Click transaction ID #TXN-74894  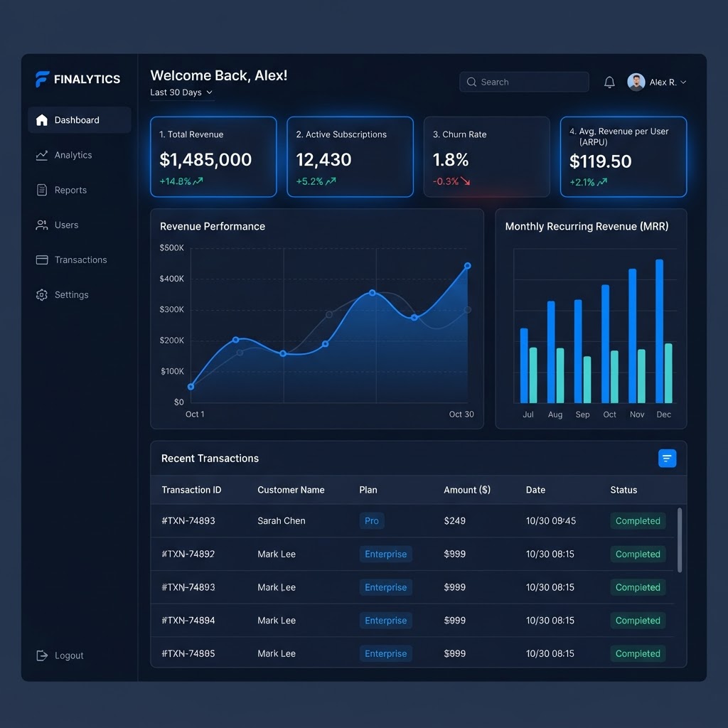188,620
